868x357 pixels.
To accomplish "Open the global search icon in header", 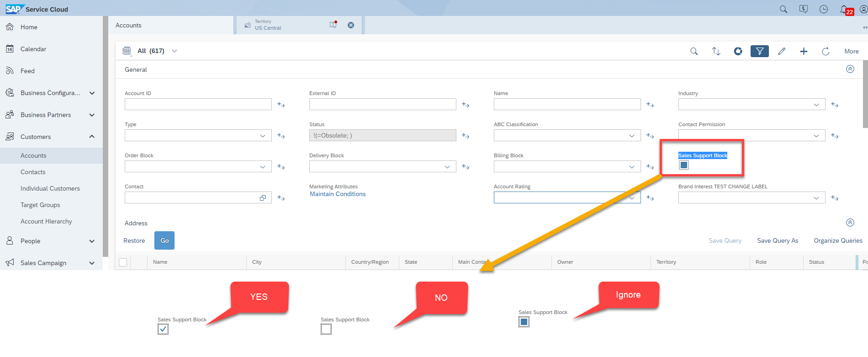I will 783,9.
